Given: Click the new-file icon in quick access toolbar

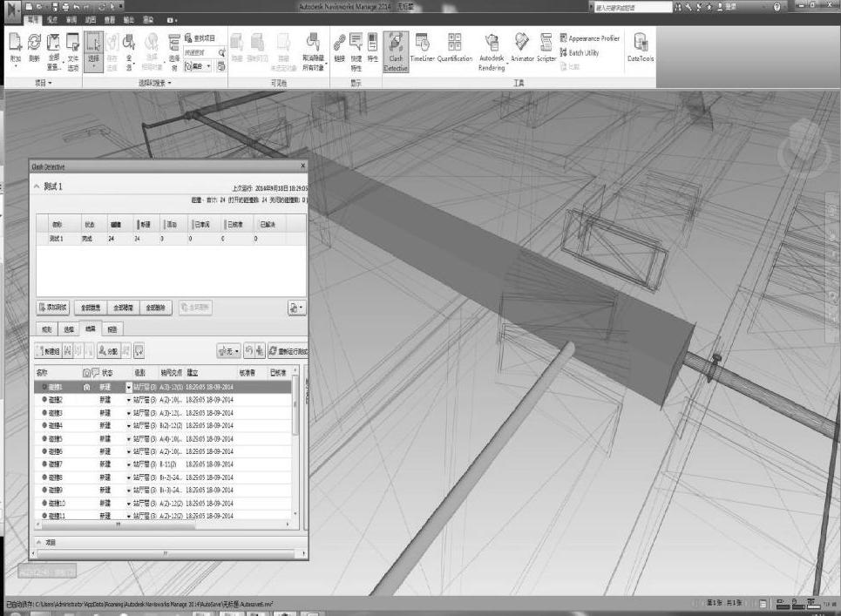Looking at the screenshot, I should coord(29,7).
